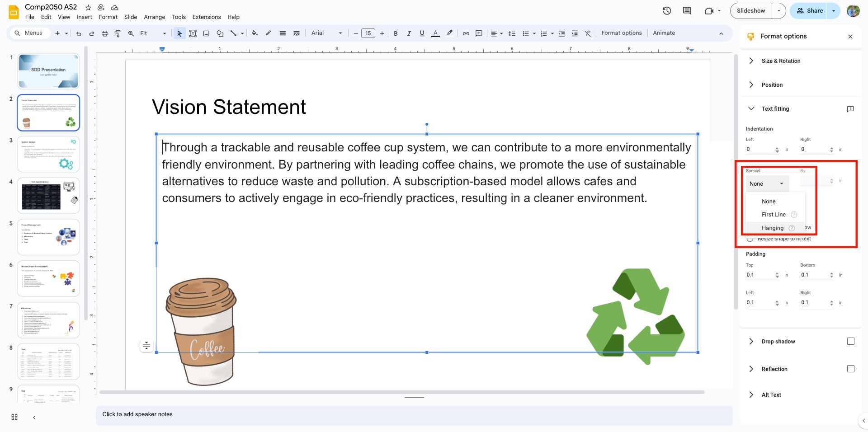Pick the text box tool
Viewport: 868px width, 432px height.
pyautogui.click(x=193, y=33)
